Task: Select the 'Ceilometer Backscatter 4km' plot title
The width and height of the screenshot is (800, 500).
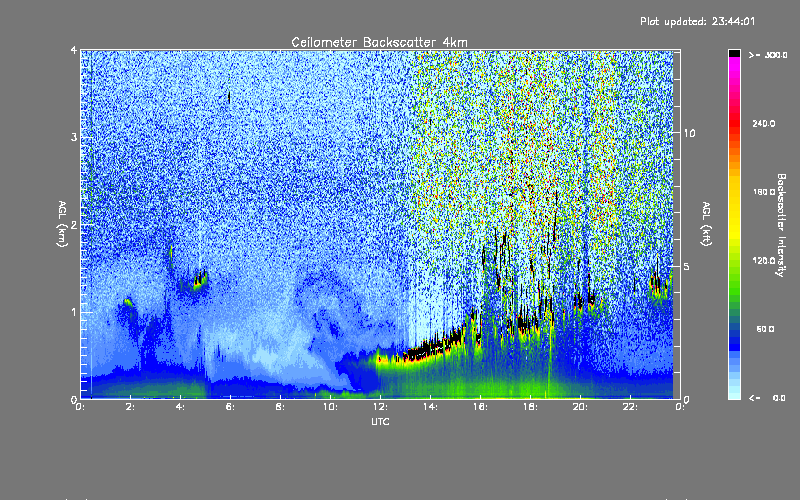Action: click(x=379, y=42)
